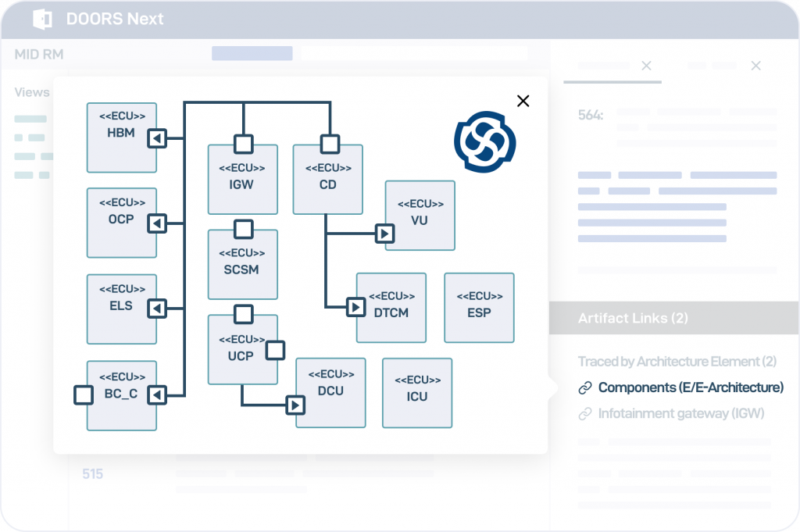Close the architecture diagram popup
The height and width of the screenshot is (532, 800).
pos(523,101)
